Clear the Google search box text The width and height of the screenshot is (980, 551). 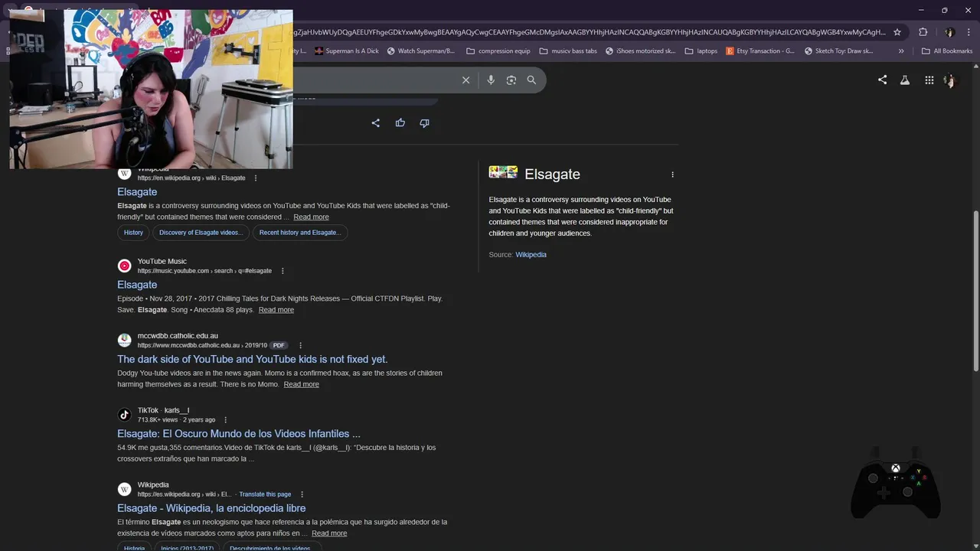tap(465, 80)
